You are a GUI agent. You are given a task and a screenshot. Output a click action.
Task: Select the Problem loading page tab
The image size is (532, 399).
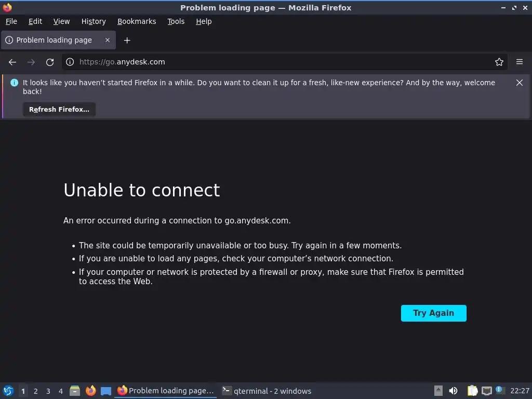click(58, 40)
